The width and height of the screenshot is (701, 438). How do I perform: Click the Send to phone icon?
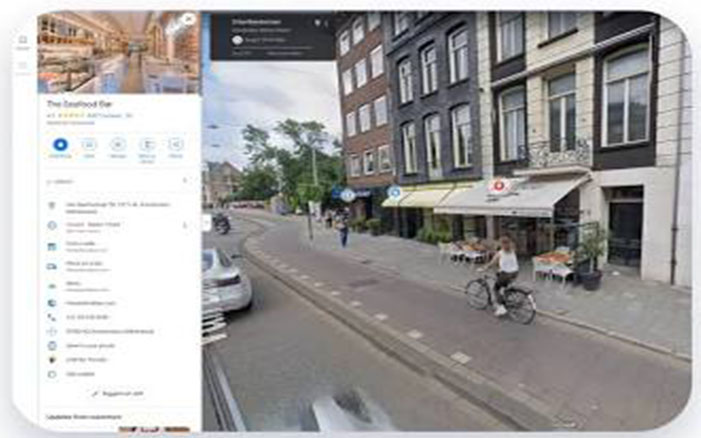pos(147,145)
